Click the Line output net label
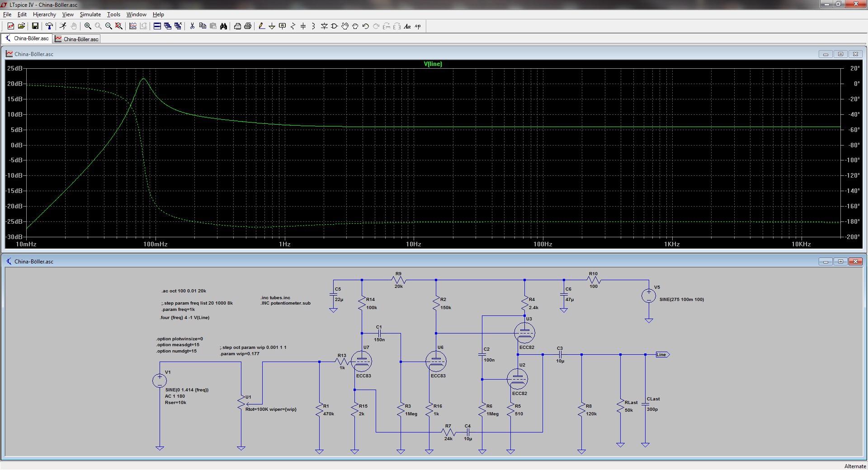Screen dimensions: 868x470 pos(661,355)
